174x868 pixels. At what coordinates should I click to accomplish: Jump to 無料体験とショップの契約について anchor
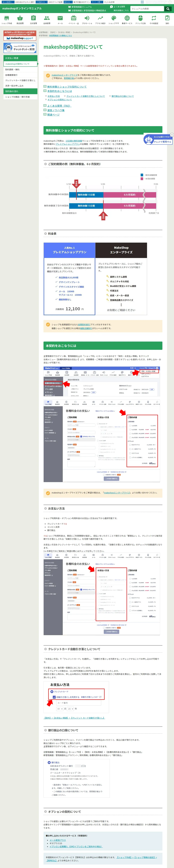67,87
